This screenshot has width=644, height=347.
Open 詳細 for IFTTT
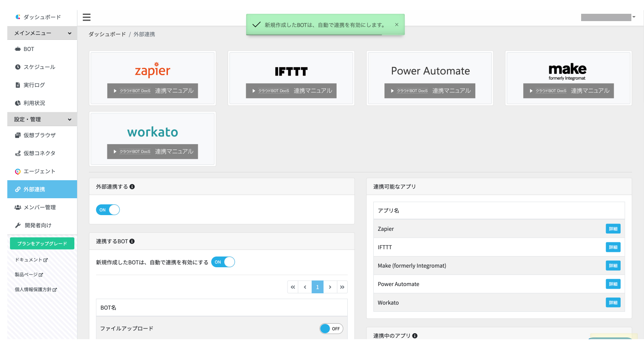(613, 247)
